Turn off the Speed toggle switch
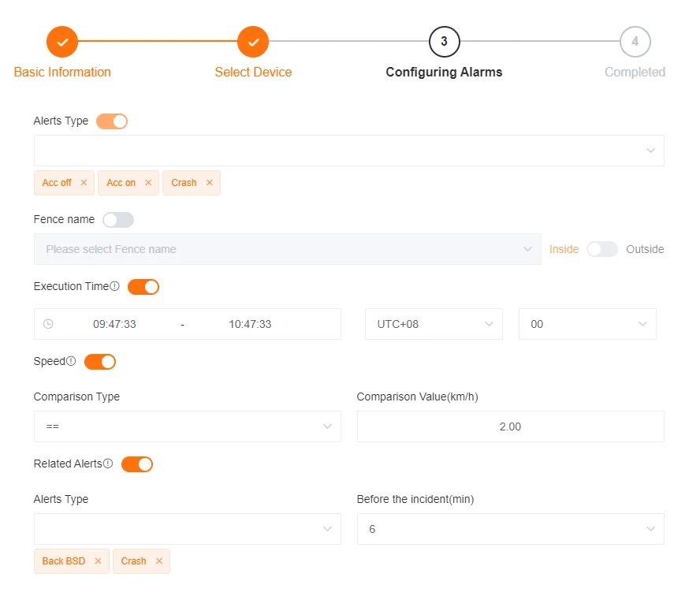This screenshot has width=700, height=607. (x=100, y=361)
